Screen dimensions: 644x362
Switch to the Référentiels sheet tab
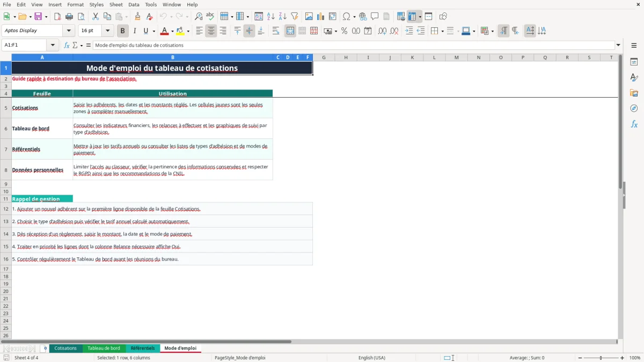143,348
